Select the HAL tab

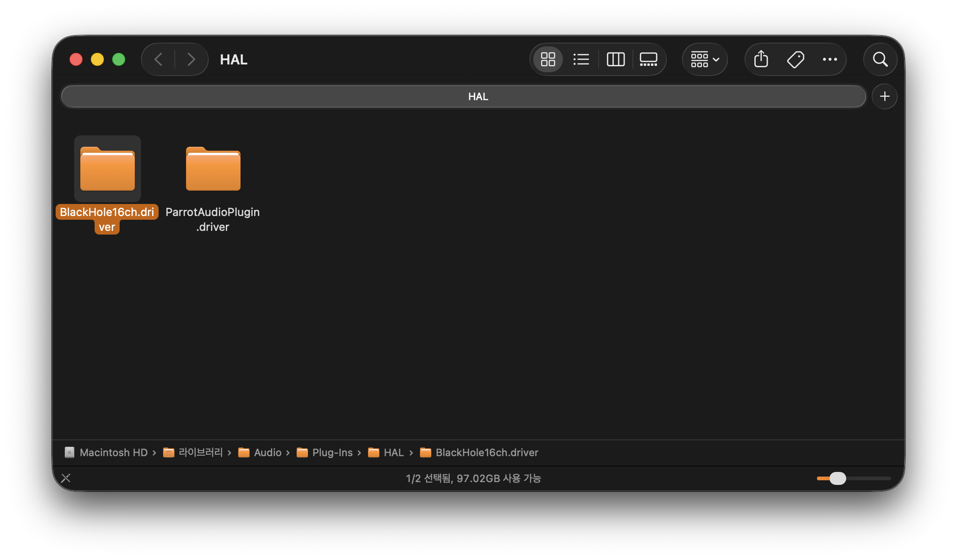(x=478, y=96)
